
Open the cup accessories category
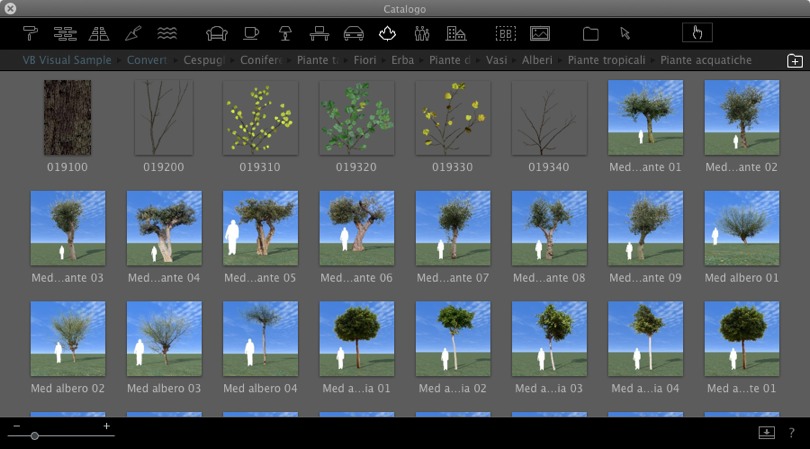point(251,34)
